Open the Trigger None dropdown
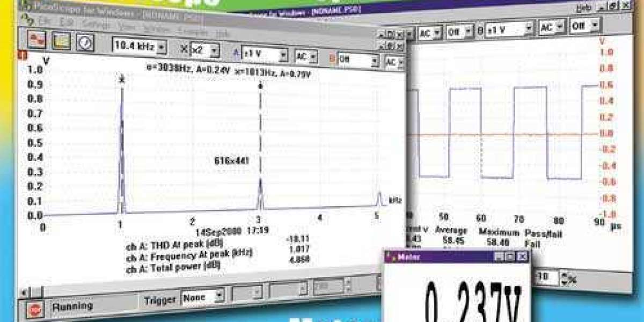This screenshot has height=322, width=644. [219, 296]
